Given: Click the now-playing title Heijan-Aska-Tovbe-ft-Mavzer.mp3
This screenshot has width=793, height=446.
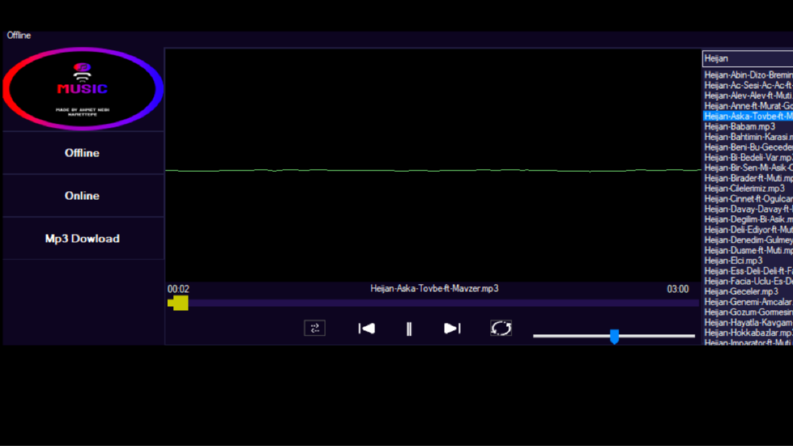Looking at the screenshot, I should [434, 289].
